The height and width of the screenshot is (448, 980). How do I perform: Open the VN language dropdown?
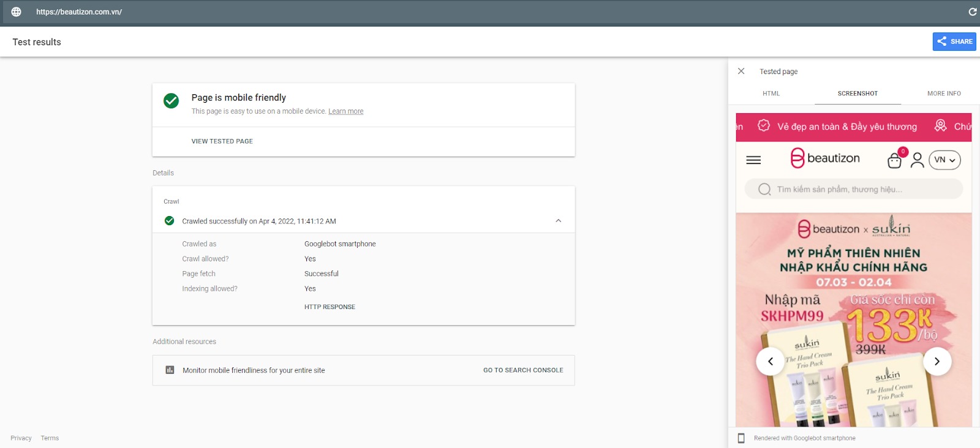click(944, 160)
